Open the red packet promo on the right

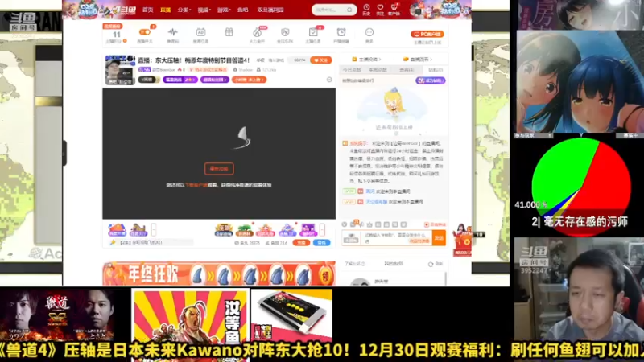pyautogui.click(x=462, y=240)
